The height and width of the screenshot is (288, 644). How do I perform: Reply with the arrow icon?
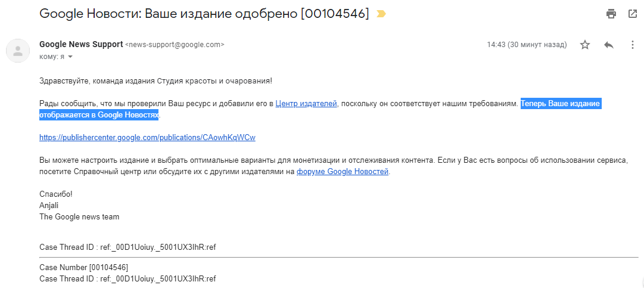608,45
